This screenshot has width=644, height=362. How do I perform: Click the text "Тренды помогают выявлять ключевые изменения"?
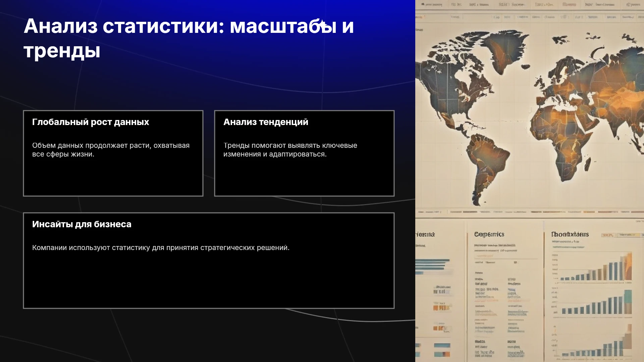[290, 150]
